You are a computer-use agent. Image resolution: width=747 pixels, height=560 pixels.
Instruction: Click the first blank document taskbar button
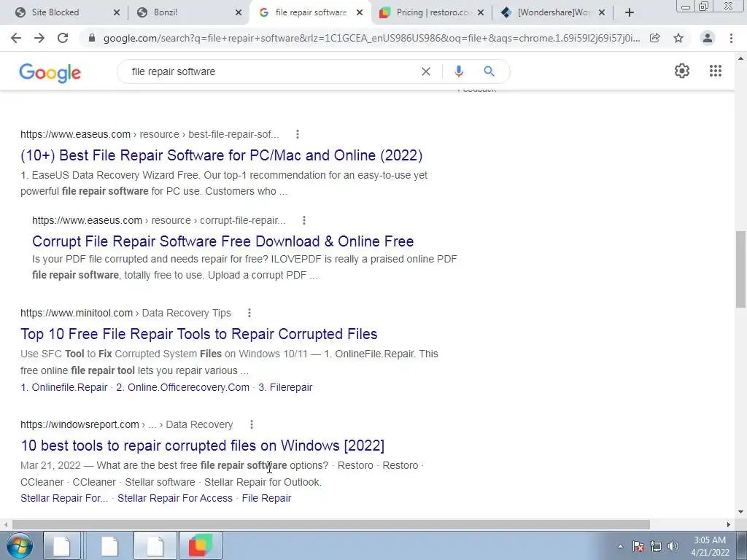pyautogui.click(x=62, y=545)
